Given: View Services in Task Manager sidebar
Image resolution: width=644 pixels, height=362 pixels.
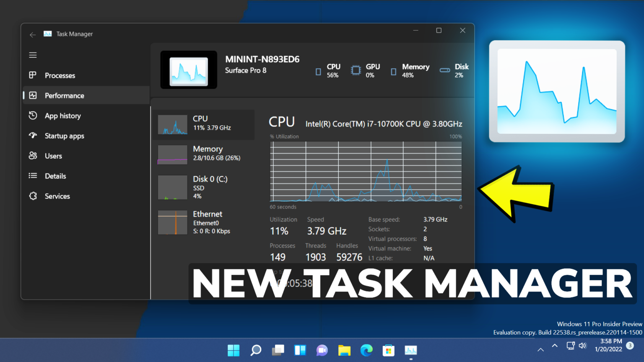Looking at the screenshot, I should pyautogui.click(x=57, y=196).
